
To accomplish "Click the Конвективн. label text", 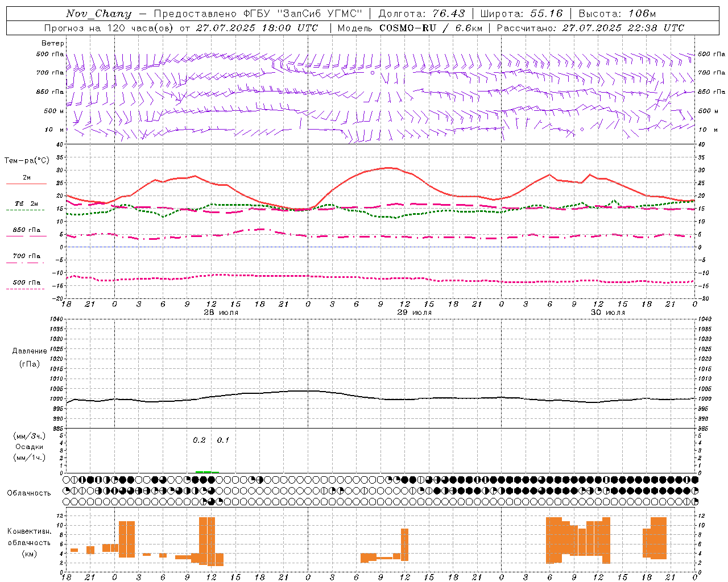I will 29,531.
